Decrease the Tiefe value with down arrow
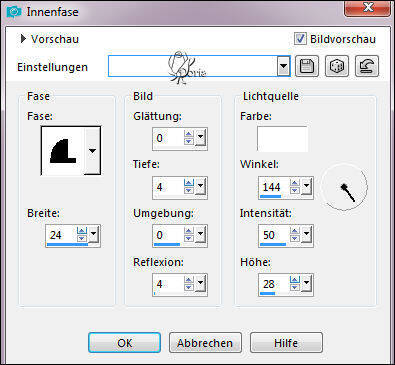 click(189, 190)
